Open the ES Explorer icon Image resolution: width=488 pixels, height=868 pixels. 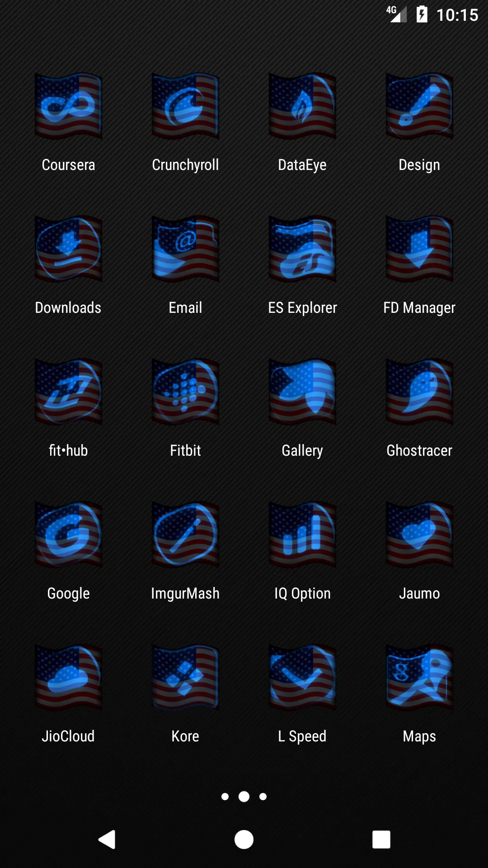[x=302, y=249]
